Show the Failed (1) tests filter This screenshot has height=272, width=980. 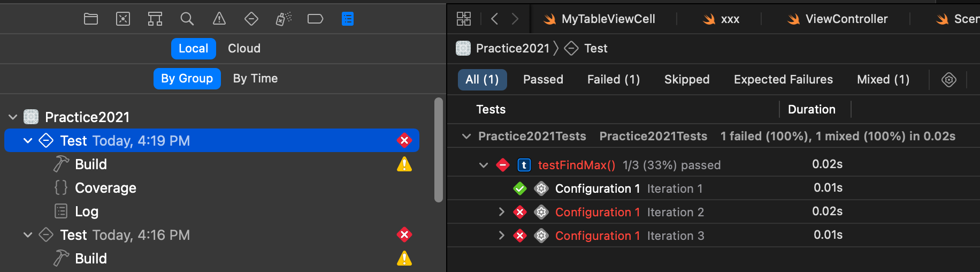[614, 80]
